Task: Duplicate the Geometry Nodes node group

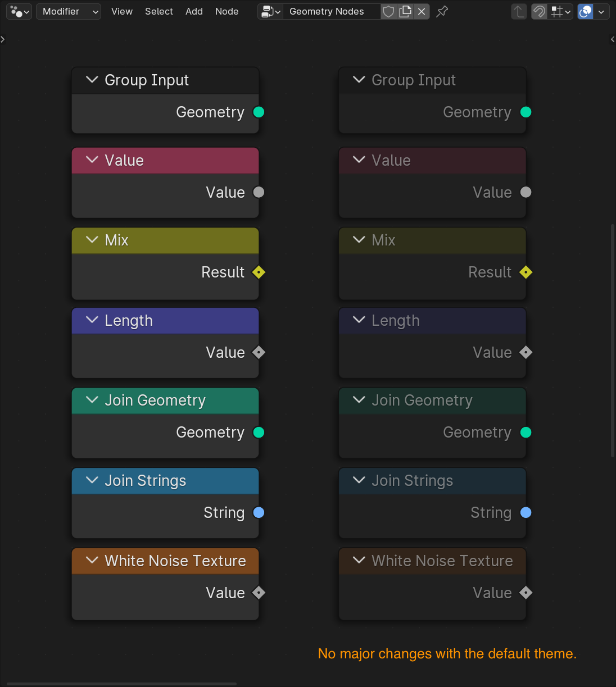Action: point(405,11)
